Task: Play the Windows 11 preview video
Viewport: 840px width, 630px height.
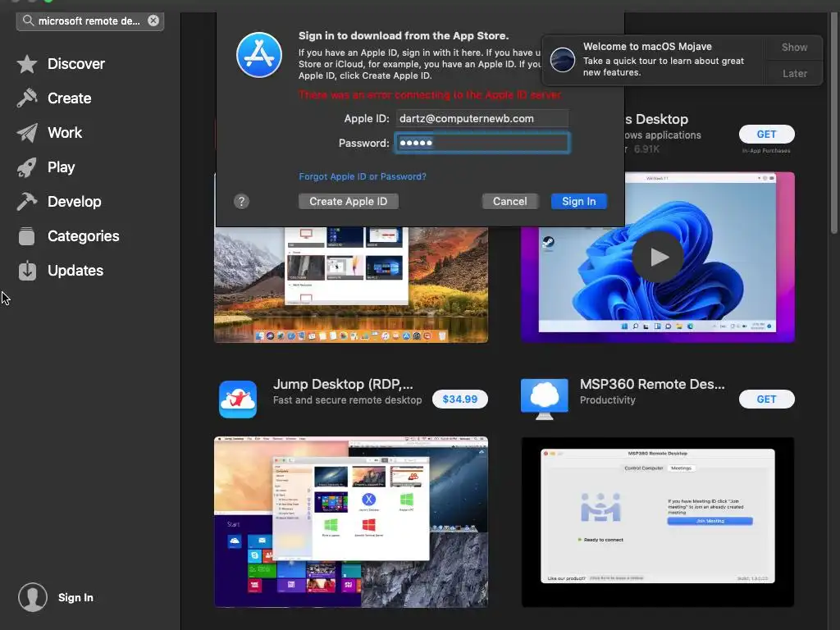Action: pos(658,257)
